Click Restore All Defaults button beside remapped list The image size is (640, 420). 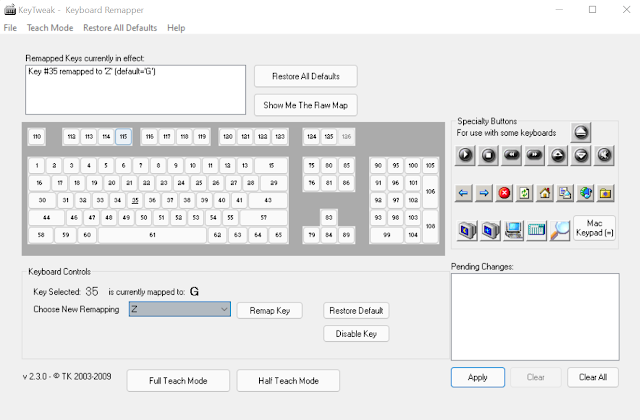[306, 76]
